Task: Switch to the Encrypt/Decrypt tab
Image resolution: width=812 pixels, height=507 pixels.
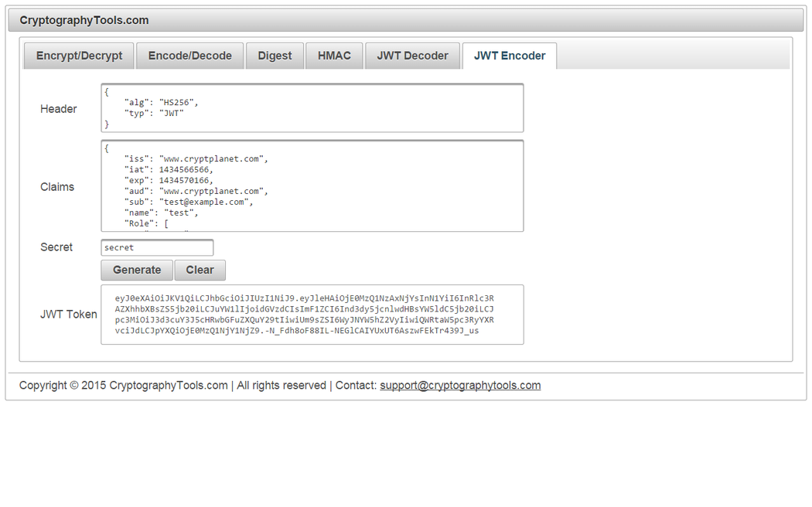Action: point(79,56)
